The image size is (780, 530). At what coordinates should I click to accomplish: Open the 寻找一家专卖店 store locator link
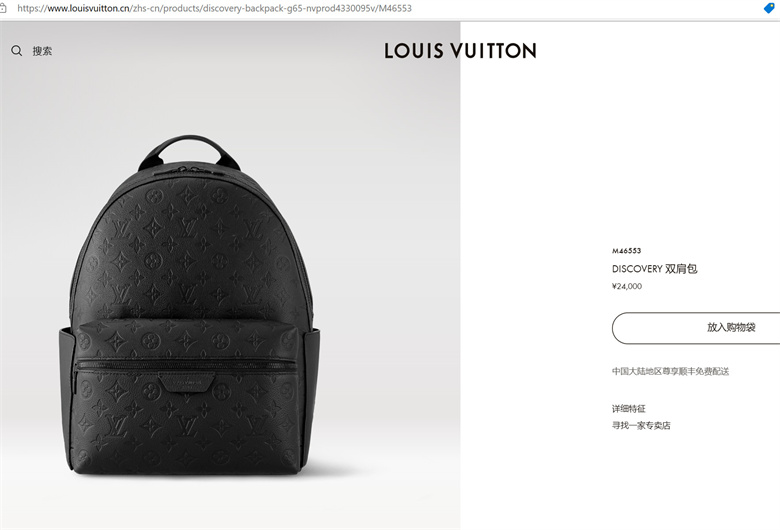pos(641,425)
